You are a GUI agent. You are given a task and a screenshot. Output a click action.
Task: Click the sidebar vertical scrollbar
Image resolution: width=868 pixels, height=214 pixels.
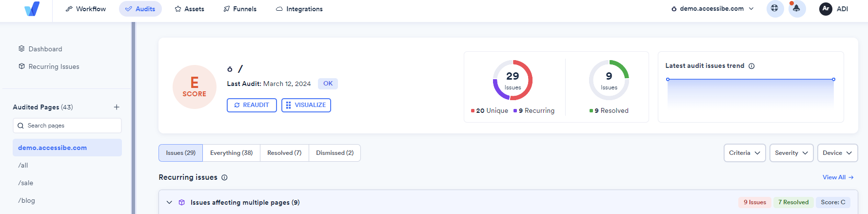pyautogui.click(x=133, y=118)
